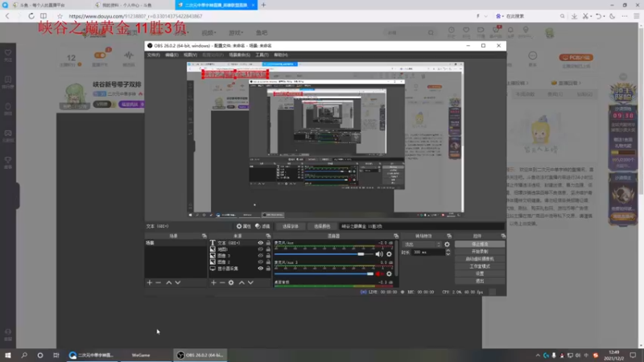
Task: Click the 开始录制 button
Action: point(480,252)
